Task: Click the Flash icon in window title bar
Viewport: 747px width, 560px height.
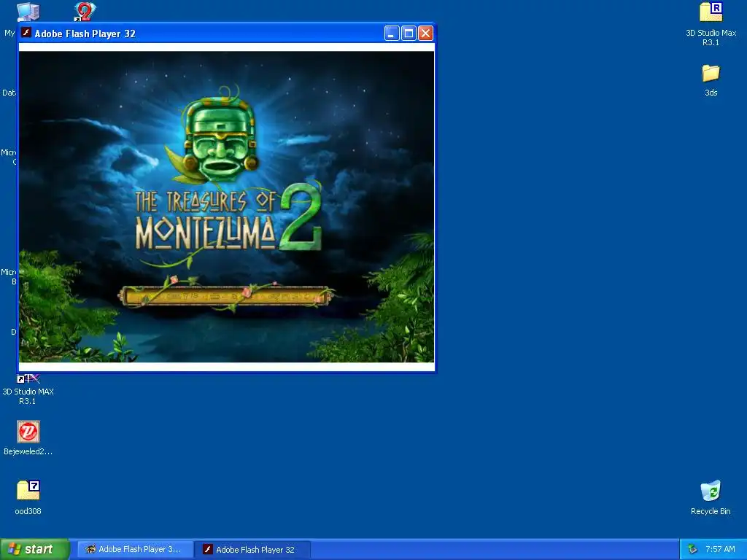Action: [x=27, y=33]
